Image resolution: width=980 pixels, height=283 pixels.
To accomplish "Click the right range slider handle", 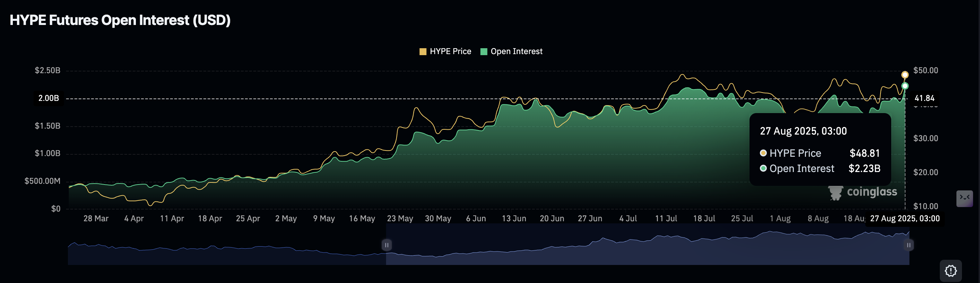I will 909,245.
